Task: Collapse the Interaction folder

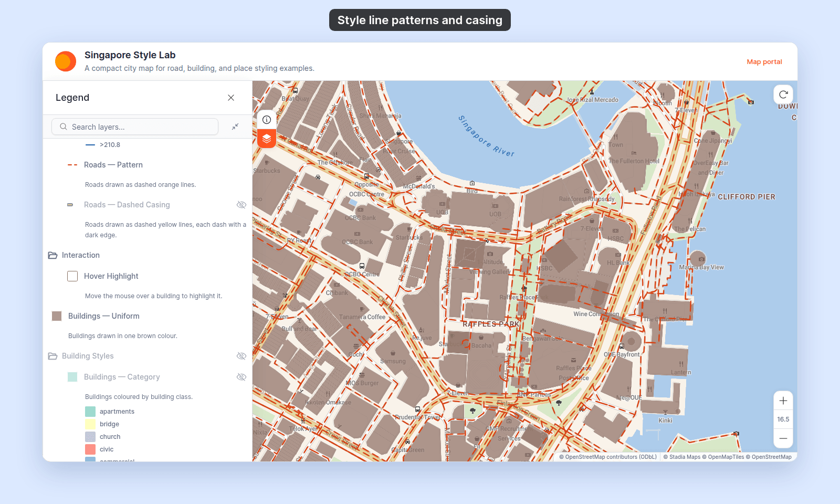Action: click(x=52, y=255)
